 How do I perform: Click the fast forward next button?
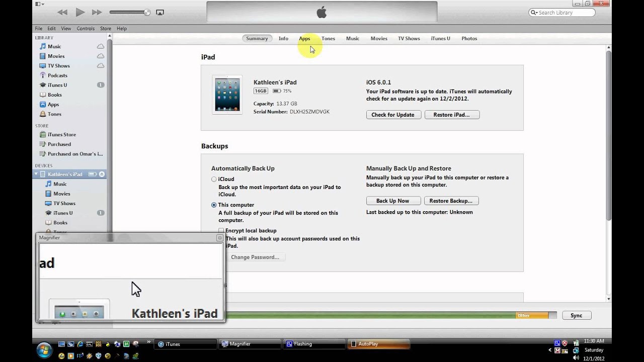[97, 12]
